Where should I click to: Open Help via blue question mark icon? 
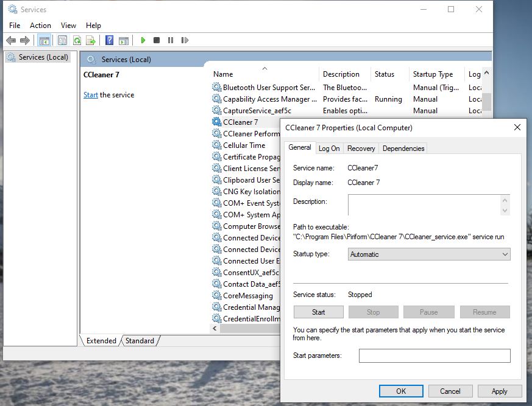pos(109,41)
